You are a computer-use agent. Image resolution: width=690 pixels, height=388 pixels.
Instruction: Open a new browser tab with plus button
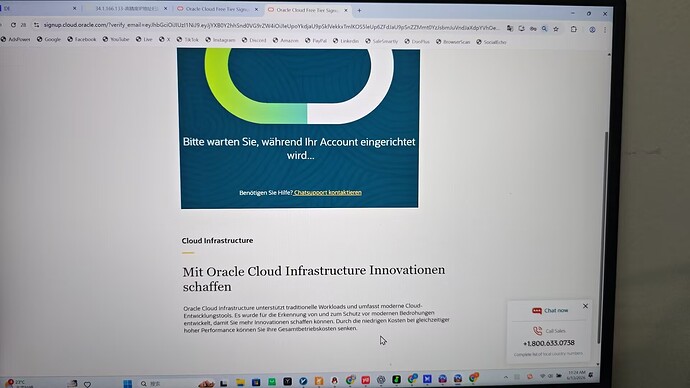pos(359,10)
